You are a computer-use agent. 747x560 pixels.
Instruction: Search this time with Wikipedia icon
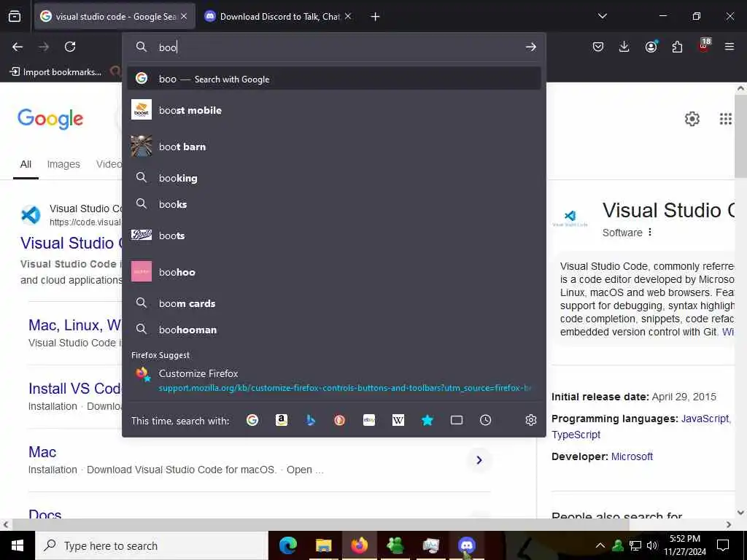click(398, 420)
